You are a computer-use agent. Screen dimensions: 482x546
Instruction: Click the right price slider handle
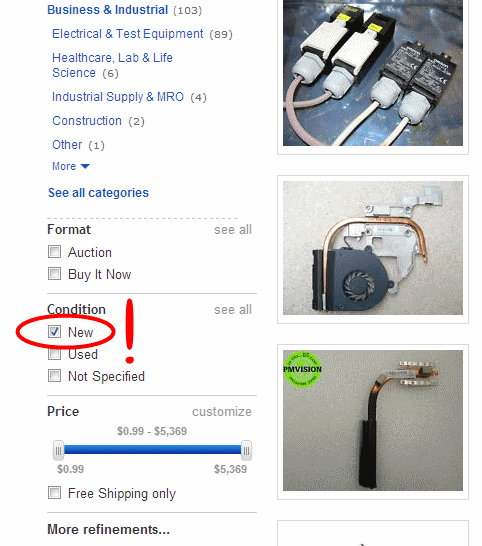[246, 450]
